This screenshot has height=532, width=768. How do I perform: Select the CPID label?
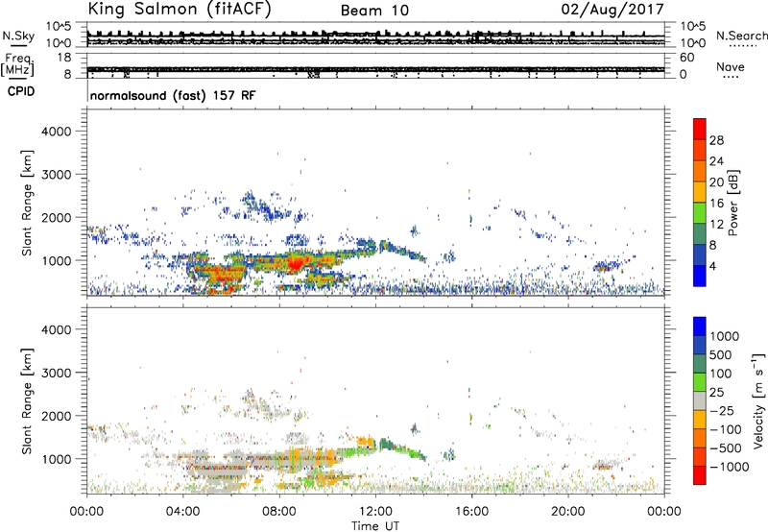point(21,91)
